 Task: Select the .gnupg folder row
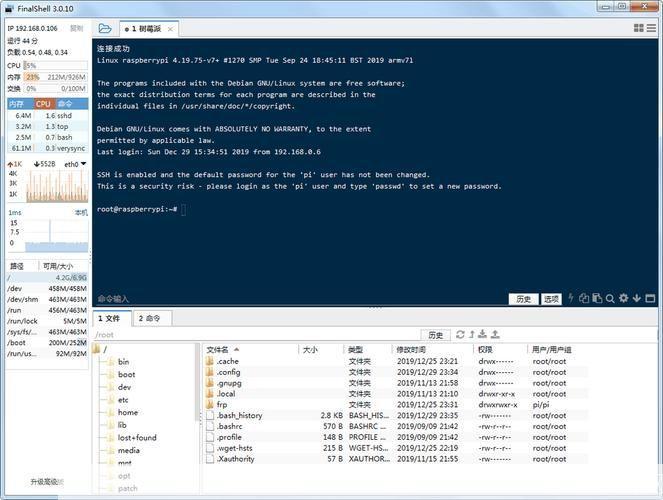pyautogui.click(x=395, y=383)
